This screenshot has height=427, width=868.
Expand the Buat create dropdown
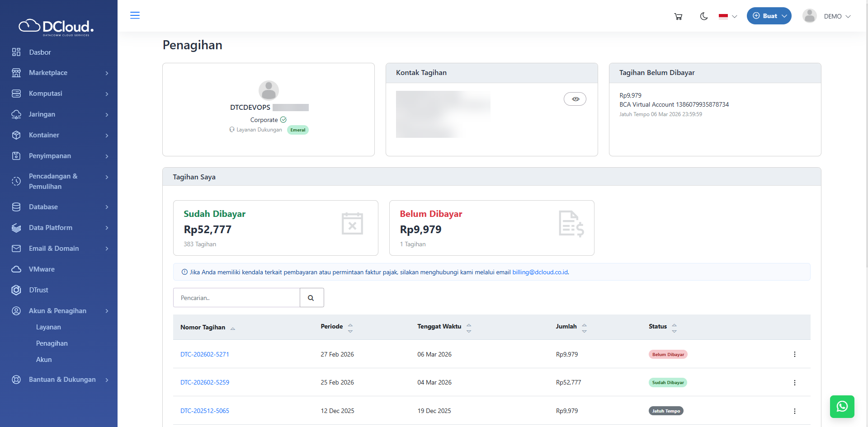pos(769,16)
